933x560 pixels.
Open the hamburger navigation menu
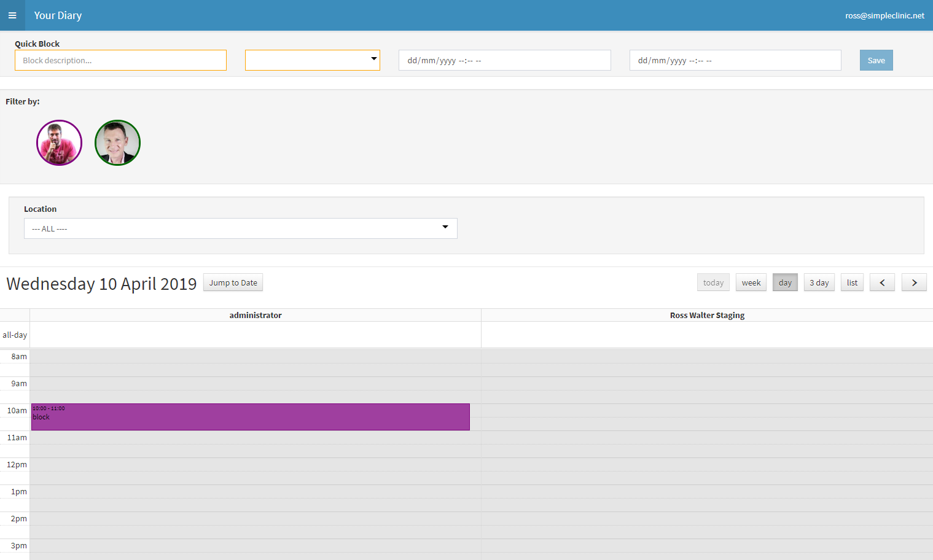pyautogui.click(x=12, y=15)
